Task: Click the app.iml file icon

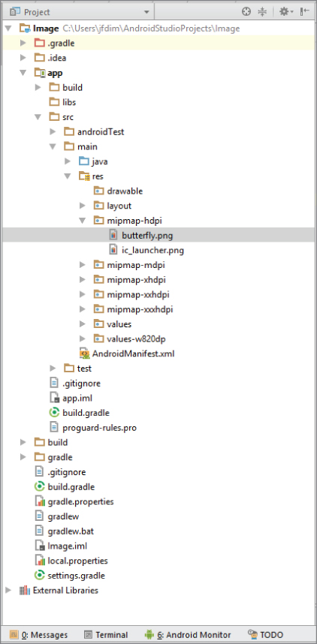Action: point(54,398)
